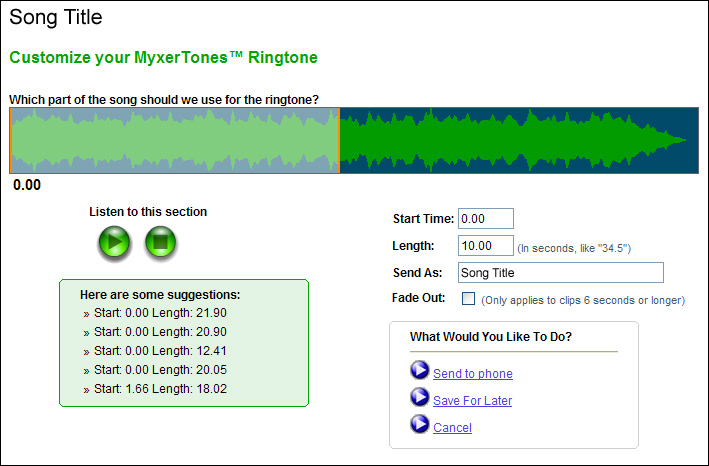The width and height of the screenshot is (709, 466).
Task: Click the Only applies to clips note
Action: 583,300
